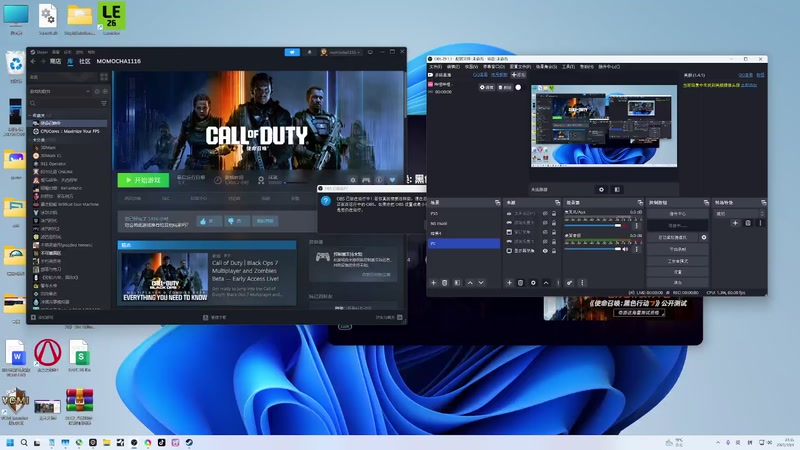Open Steam Big Picture mode icon
Screen dimensions: 800x450
(370, 52)
